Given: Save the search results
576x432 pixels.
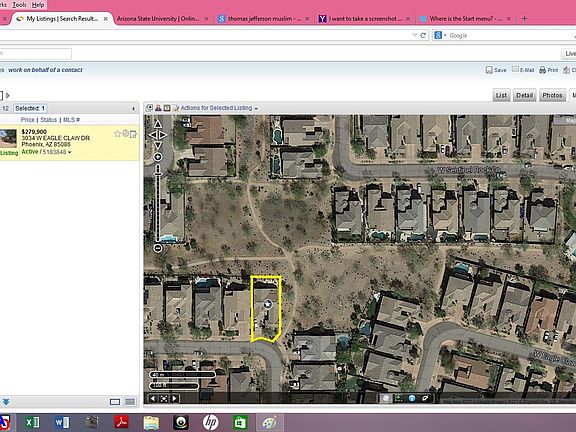Looking at the screenshot, I should point(496,70).
